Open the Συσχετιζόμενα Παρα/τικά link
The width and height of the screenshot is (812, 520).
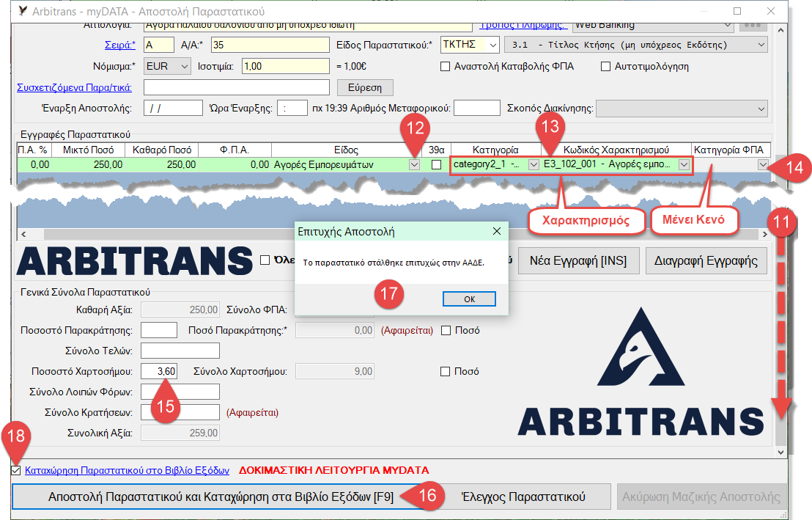pyautogui.click(x=75, y=87)
